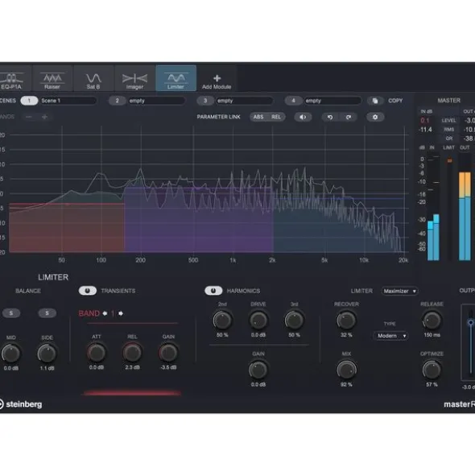Remove a band with minus icon
Image resolution: width=475 pixels, height=476 pixels.
29,117
